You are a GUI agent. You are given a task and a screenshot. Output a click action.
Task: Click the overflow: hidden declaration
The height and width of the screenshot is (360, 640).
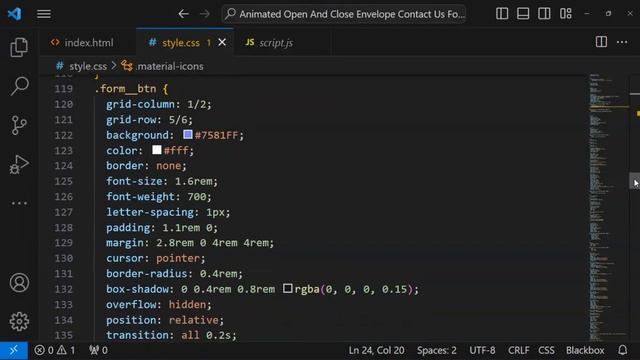(x=159, y=304)
